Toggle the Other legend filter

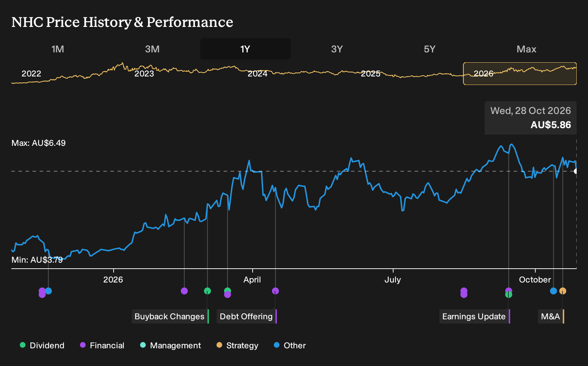tap(290, 345)
